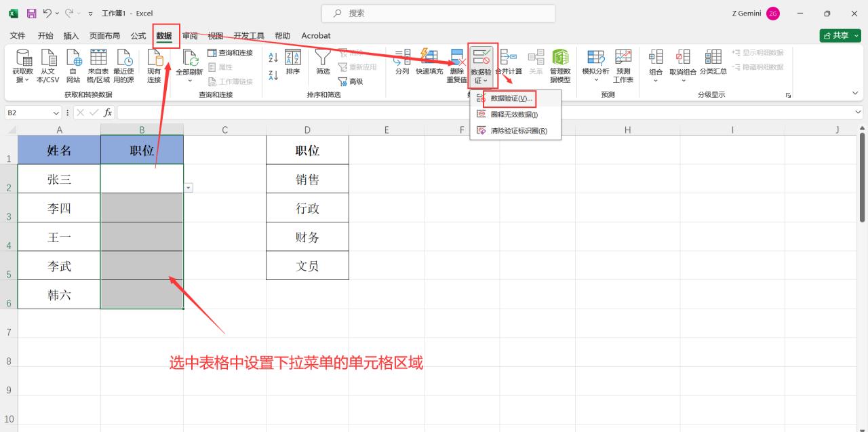The image size is (868, 432).
Task: Open 最近使用的源 recent sources
Action: (123, 66)
